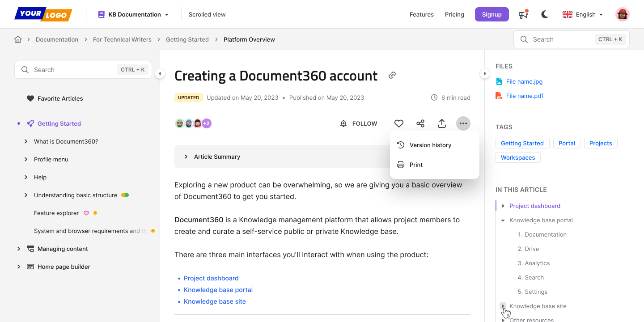Click the share network icon

(420, 123)
